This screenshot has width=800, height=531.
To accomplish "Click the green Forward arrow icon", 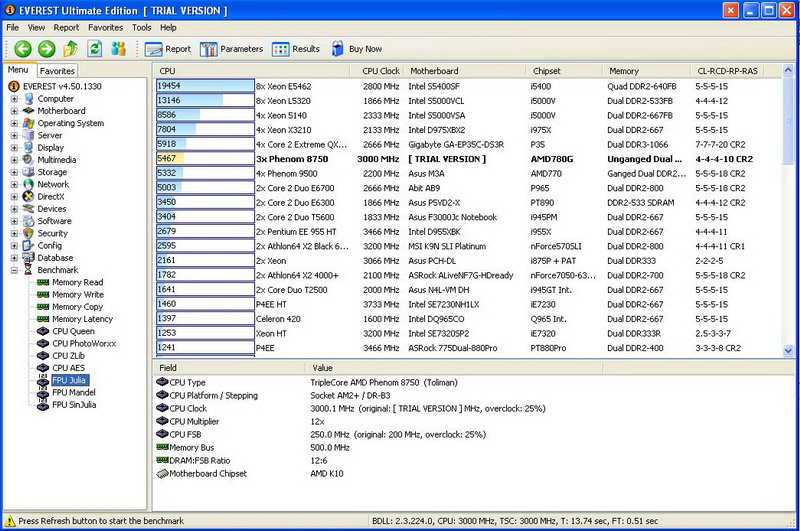I will point(46,49).
